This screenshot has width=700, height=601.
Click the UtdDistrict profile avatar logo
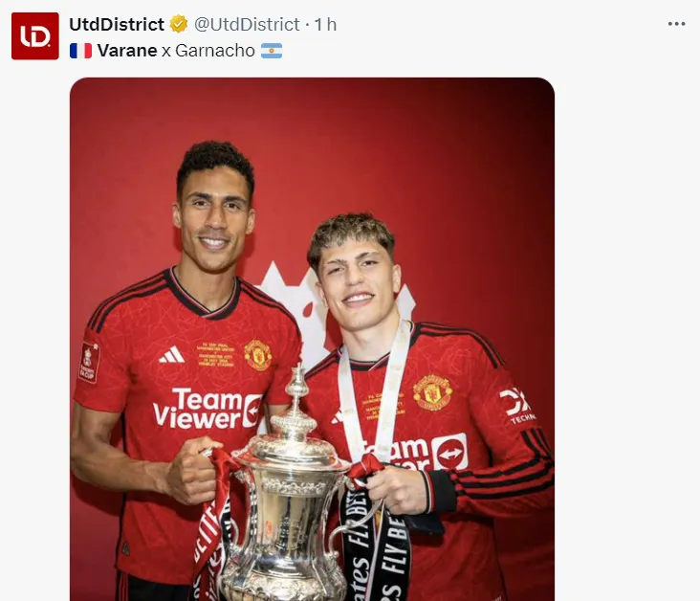(x=35, y=36)
